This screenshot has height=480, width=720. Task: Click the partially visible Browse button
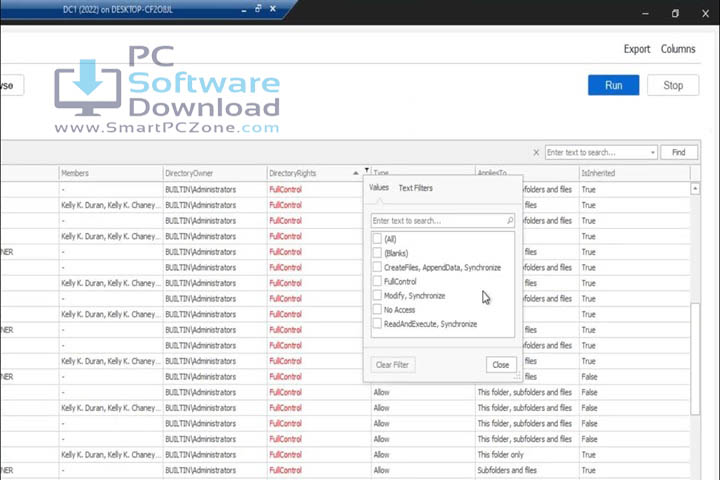point(11,85)
